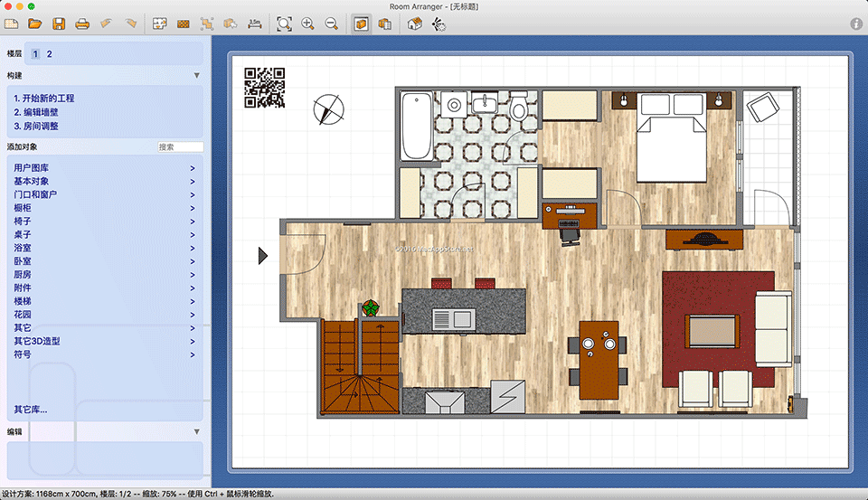This screenshot has width=868, height=500.
Task: Save the project using the floppy disk icon
Action: click(59, 24)
